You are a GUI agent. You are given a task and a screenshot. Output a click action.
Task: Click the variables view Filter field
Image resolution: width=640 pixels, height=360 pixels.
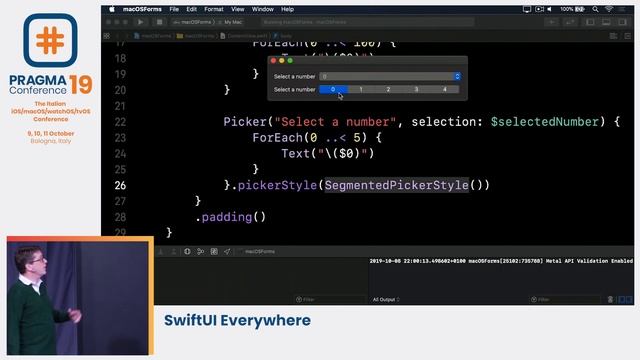click(330, 299)
